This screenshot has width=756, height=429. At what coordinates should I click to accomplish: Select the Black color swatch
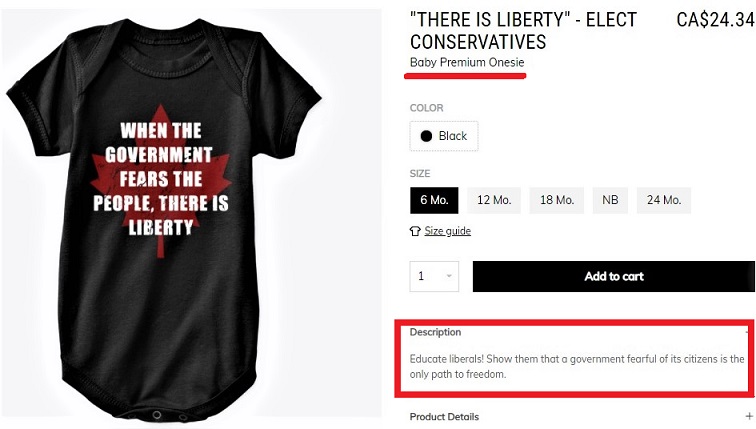pos(444,136)
